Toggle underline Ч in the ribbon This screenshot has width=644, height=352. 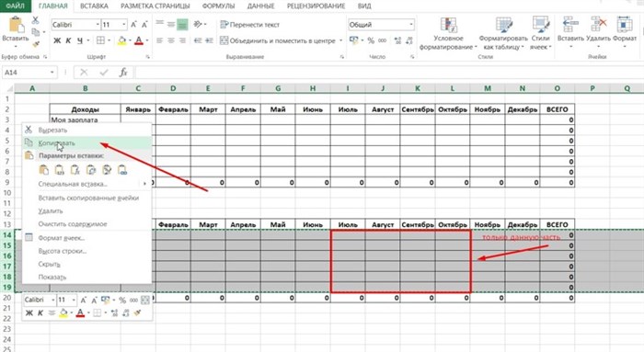tap(80, 40)
